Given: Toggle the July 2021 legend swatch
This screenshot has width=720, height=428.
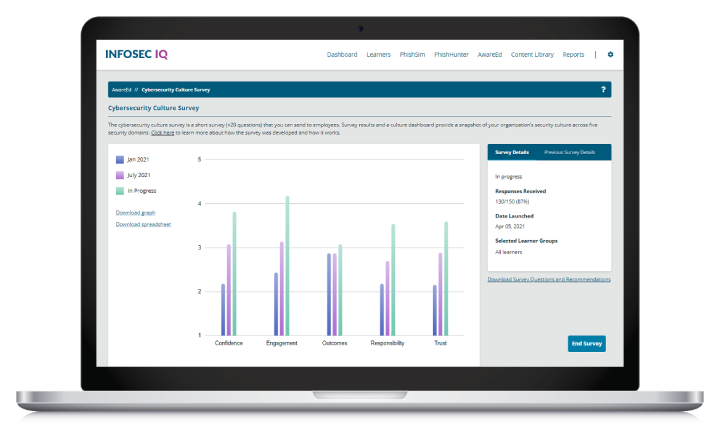Looking at the screenshot, I should click(x=120, y=174).
